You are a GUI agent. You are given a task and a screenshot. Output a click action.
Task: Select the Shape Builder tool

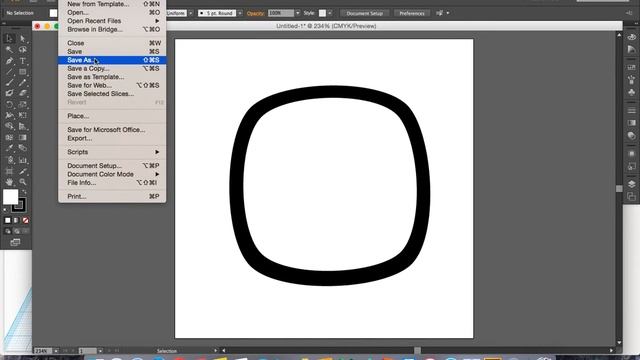[9, 127]
